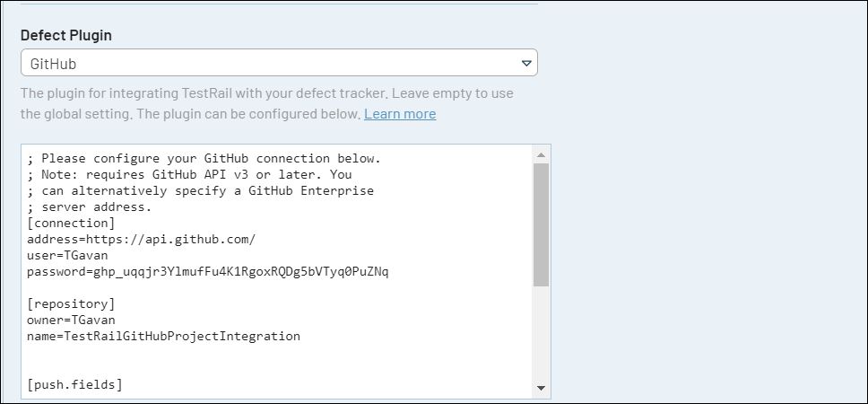
Task: Click the Defect Plugin dropdown arrow
Action: pos(526,63)
